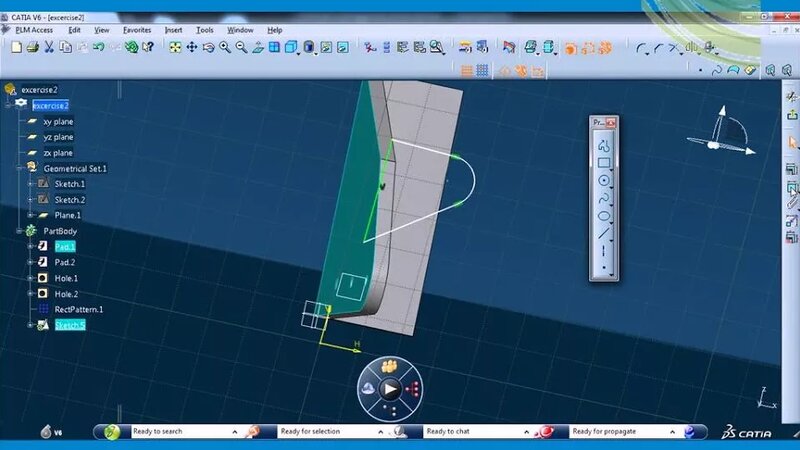Expand the Hole.1 node in tree
Image resolution: width=800 pixels, height=450 pixels.
pyautogui.click(x=31, y=278)
